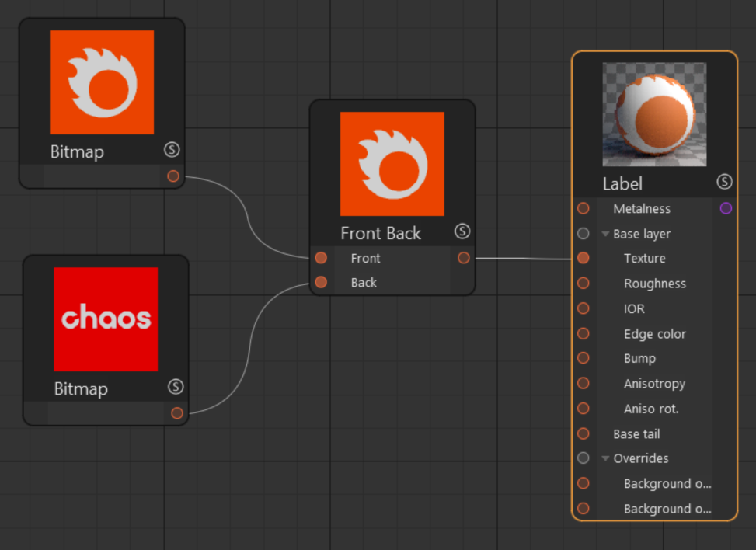Viewport: 756px width, 550px height.
Task: Click the S icon on top Bitmap node
Action: pyautogui.click(x=172, y=150)
